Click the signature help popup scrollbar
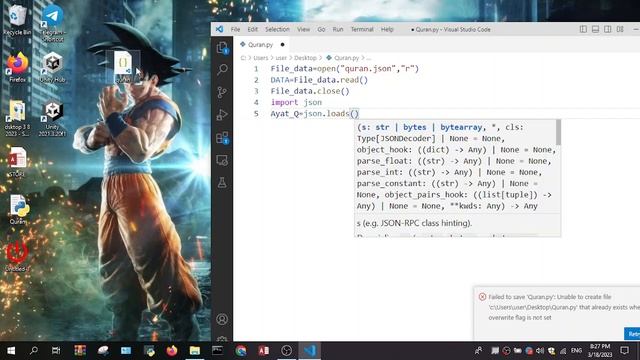Screen dimensions: 640x360 pyautogui.click(x=558, y=132)
